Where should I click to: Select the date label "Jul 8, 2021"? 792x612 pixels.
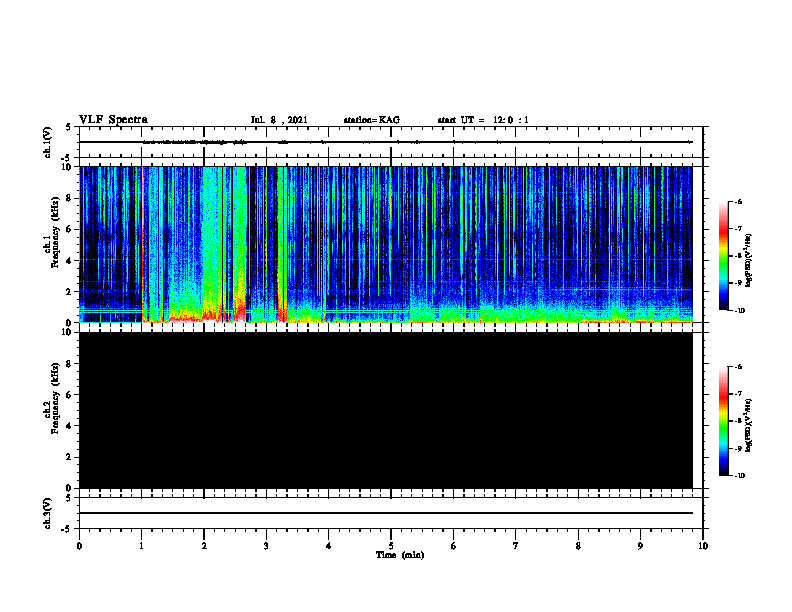[x=279, y=120]
